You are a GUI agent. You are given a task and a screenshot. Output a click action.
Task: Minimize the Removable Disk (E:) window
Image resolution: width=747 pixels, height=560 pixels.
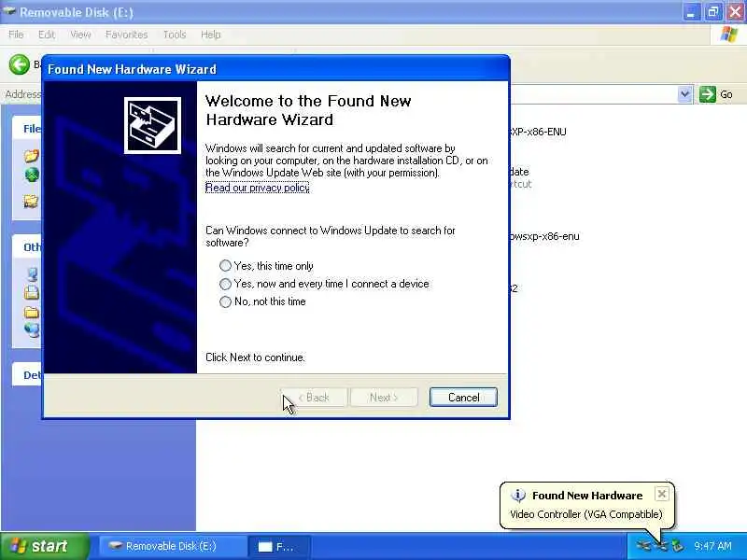click(x=690, y=12)
